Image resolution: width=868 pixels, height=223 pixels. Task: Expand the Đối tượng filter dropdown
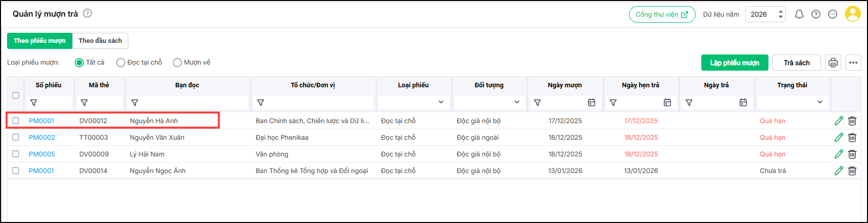tap(516, 102)
